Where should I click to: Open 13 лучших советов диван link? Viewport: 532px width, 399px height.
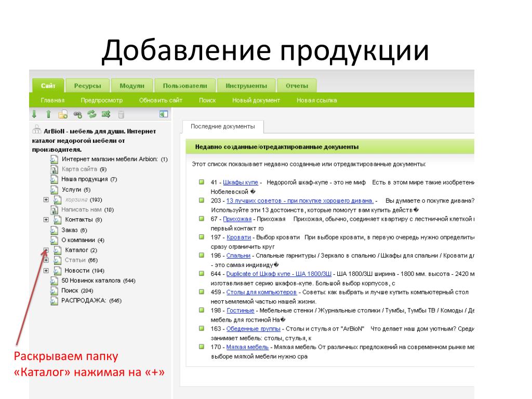click(300, 201)
